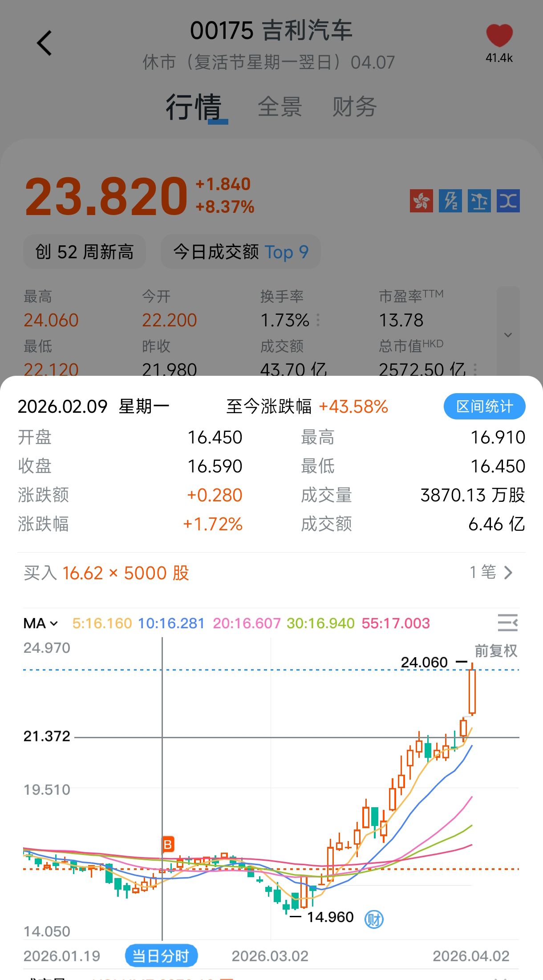Tap the 今日成交额 Top 9 tag
Screen dimensions: 543x980
click(241, 252)
